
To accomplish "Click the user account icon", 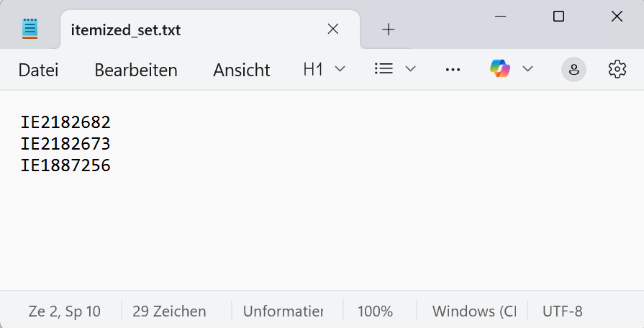I will click(x=573, y=70).
